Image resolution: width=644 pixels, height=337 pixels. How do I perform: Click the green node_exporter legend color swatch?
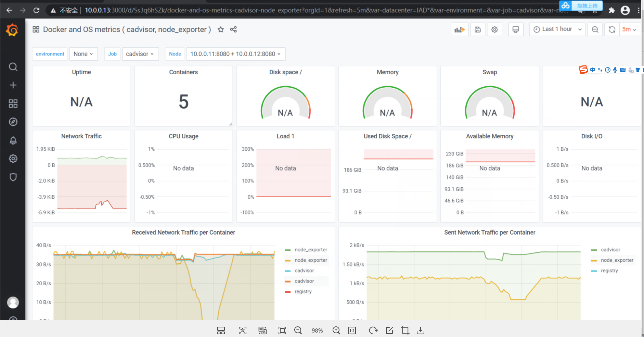[288, 250]
